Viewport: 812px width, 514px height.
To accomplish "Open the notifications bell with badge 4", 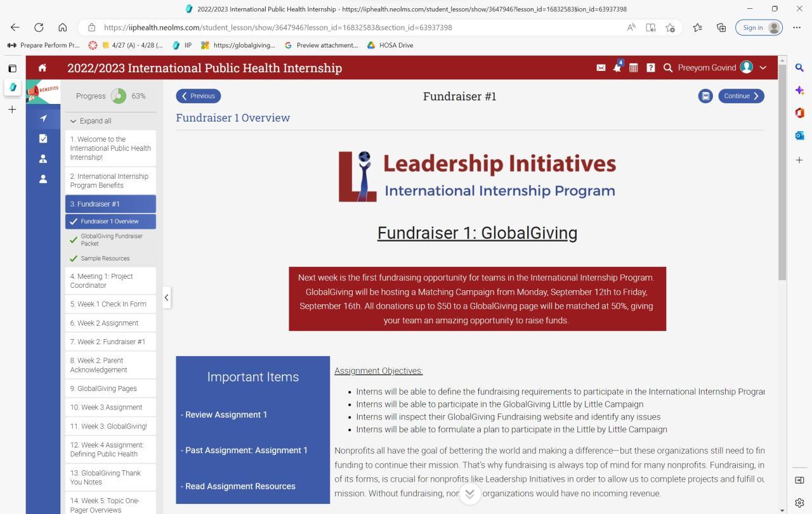I will point(617,67).
